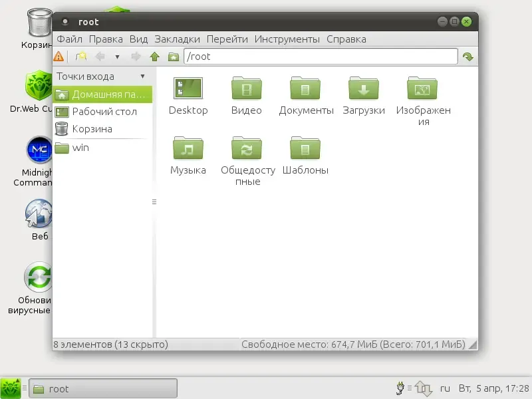This screenshot has width=532, height=399.
Task: Open the Перейти menu
Action: coord(227,39)
